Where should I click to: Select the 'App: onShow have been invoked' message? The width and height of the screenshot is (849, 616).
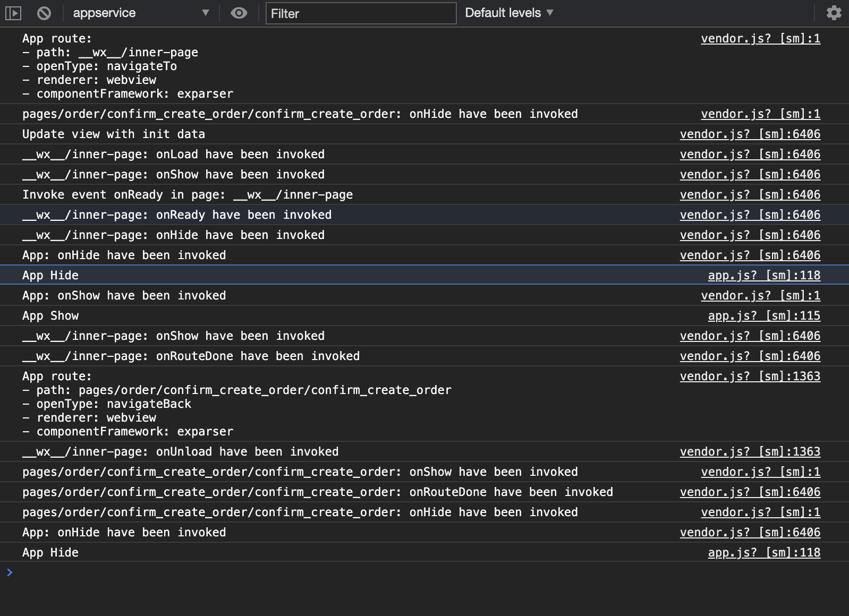124,296
